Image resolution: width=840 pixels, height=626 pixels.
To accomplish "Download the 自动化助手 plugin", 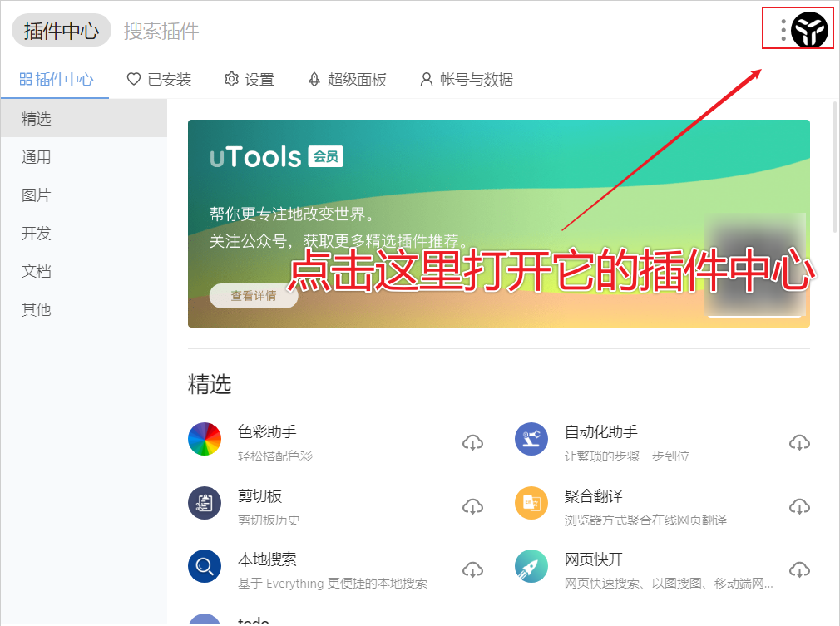I will point(799,442).
